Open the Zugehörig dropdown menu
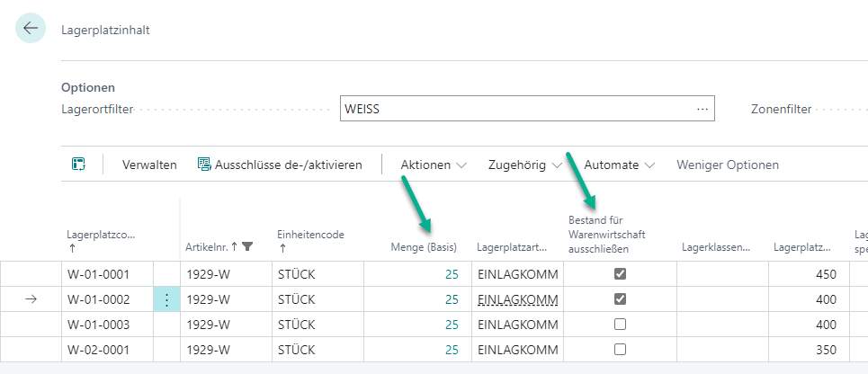Image resolution: width=868 pixels, height=374 pixels. click(524, 165)
